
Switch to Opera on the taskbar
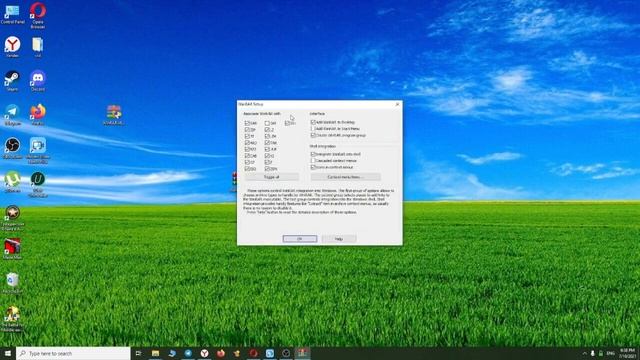[253, 353]
